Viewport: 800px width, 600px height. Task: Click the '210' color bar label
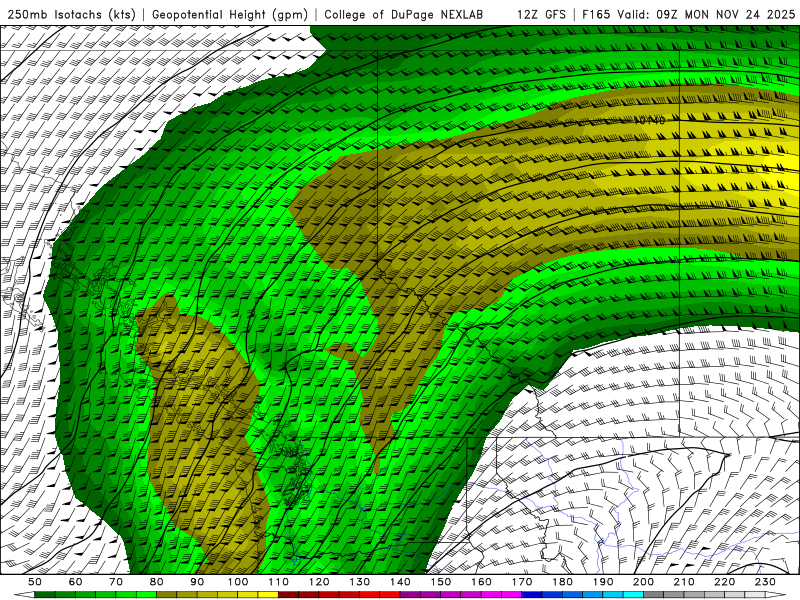[x=684, y=582]
